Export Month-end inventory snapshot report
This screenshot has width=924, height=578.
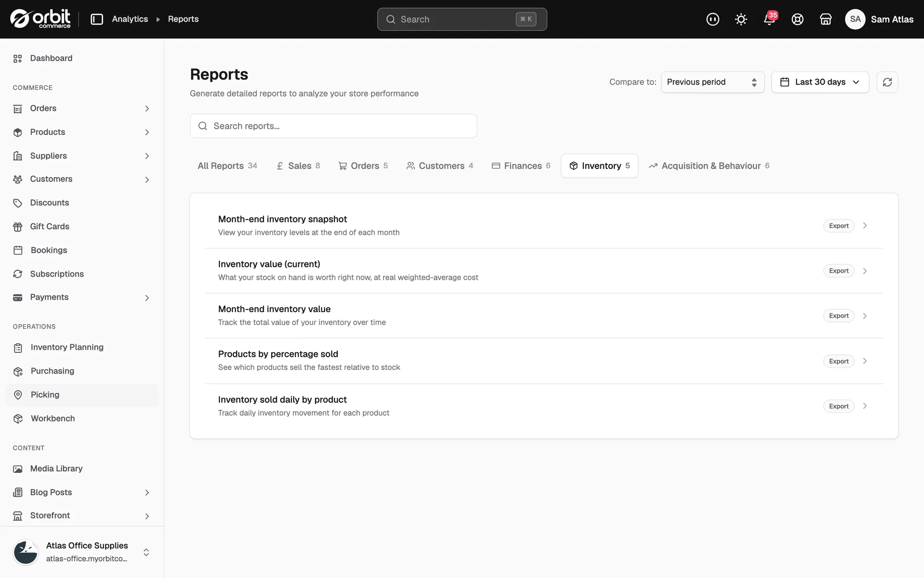pos(839,226)
